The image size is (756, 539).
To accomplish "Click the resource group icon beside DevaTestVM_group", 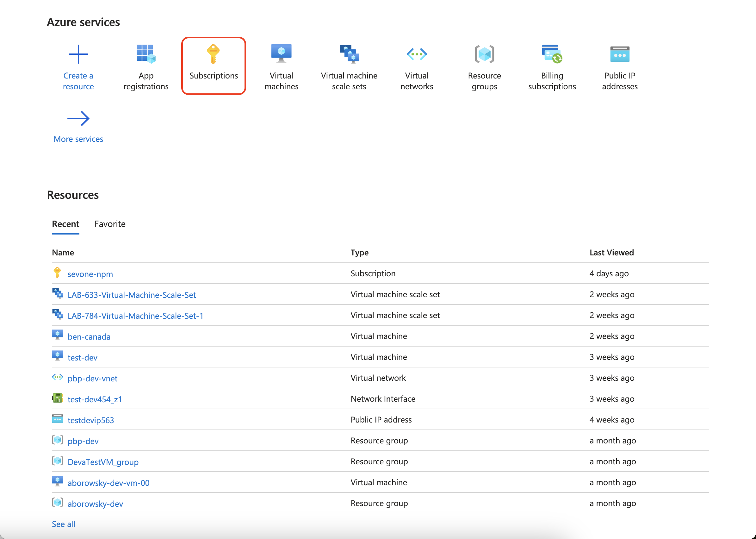I will pyautogui.click(x=58, y=461).
